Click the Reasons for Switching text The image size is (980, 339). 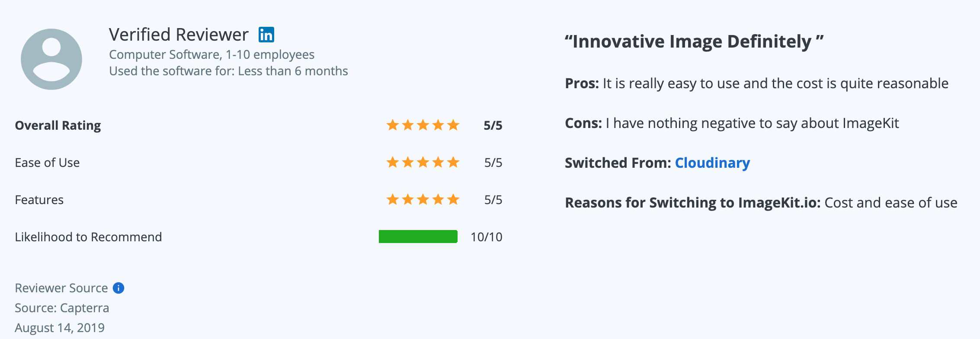pos(761,202)
